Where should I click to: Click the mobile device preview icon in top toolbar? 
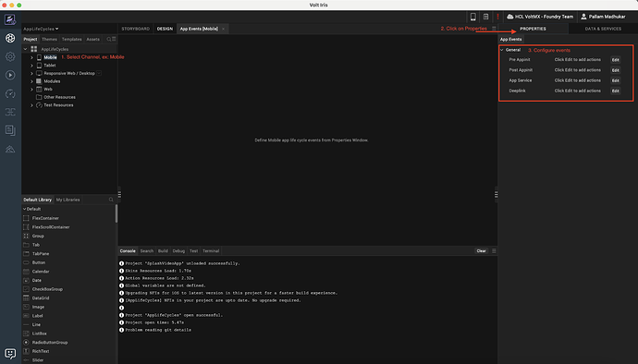click(x=473, y=17)
